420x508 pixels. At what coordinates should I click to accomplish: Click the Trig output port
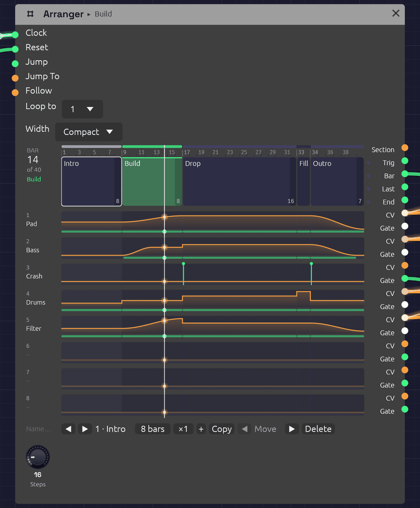click(405, 161)
